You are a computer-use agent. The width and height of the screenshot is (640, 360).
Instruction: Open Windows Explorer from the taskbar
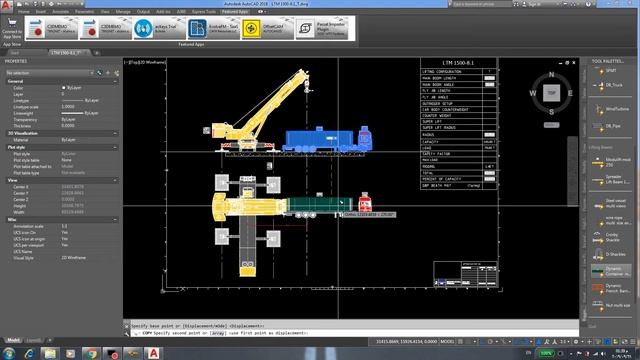point(50,353)
